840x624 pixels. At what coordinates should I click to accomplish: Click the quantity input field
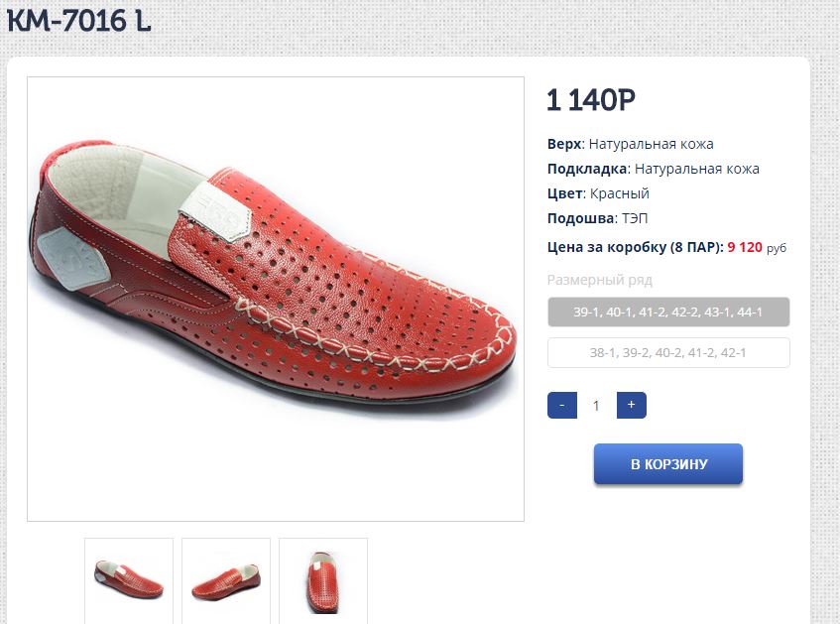(596, 405)
